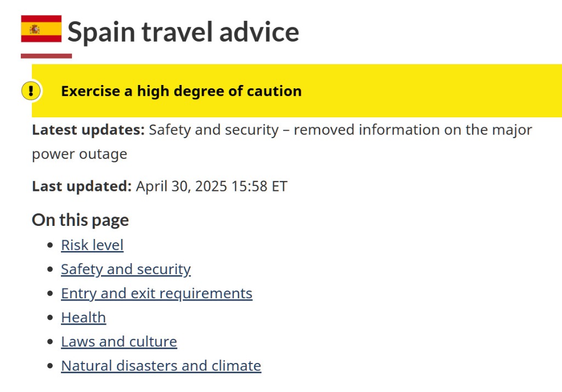
Task: Open the Laws and culture link
Action: [x=119, y=342]
